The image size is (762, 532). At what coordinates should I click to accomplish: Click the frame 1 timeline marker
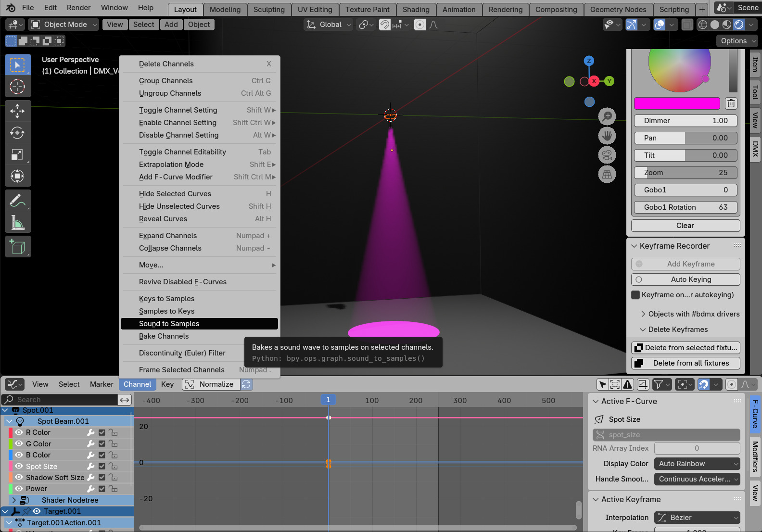[329, 400]
